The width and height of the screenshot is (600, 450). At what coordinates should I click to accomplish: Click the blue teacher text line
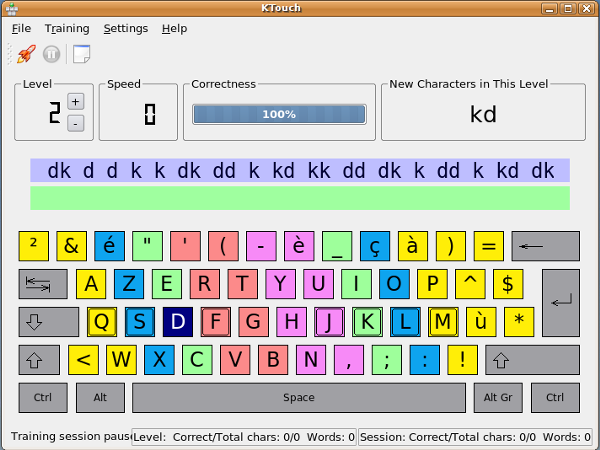[300, 170]
